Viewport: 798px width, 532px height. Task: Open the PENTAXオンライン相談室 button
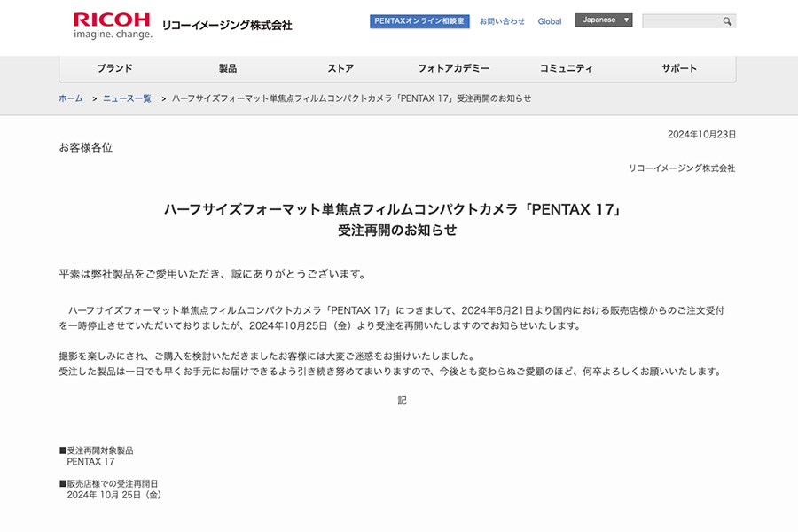coord(419,21)
